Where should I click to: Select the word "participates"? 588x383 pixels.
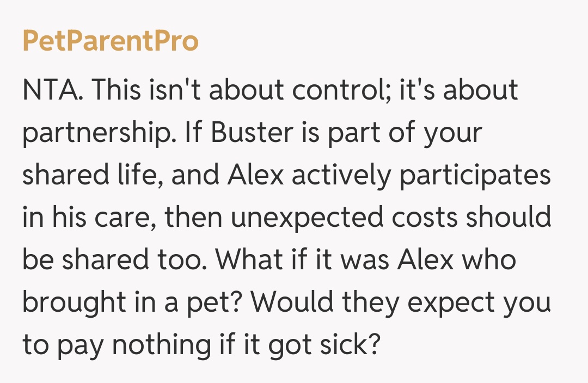[475, 176]
